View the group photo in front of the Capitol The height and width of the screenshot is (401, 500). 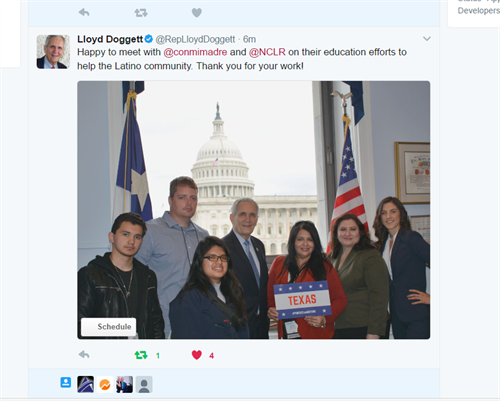pos(254,210)
